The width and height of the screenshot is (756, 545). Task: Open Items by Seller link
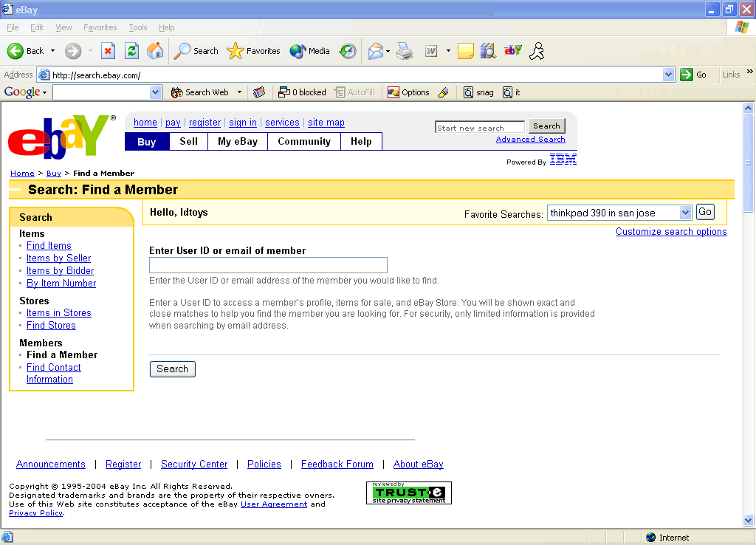pyautogui.click(x=59, y=258)
